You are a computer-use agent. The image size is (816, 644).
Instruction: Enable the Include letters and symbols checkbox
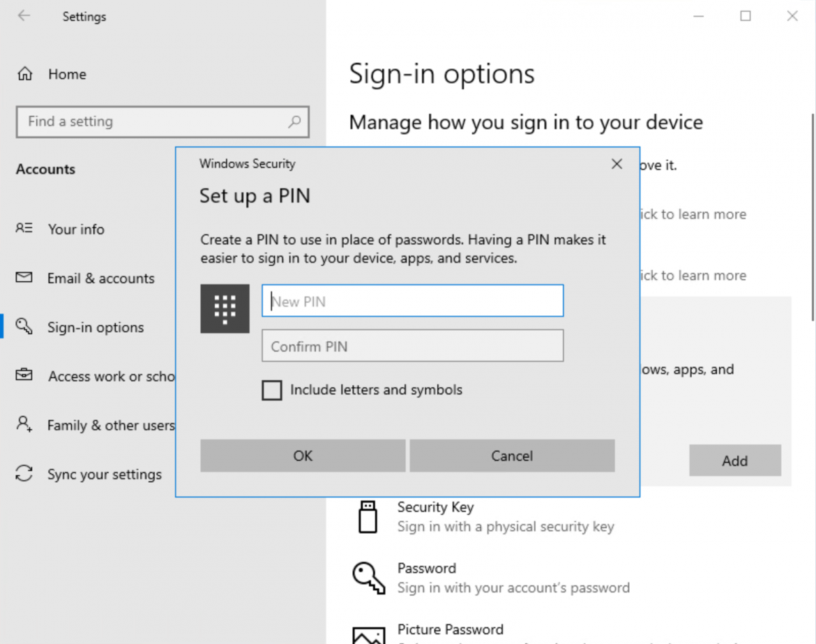(x=272, y=390)
